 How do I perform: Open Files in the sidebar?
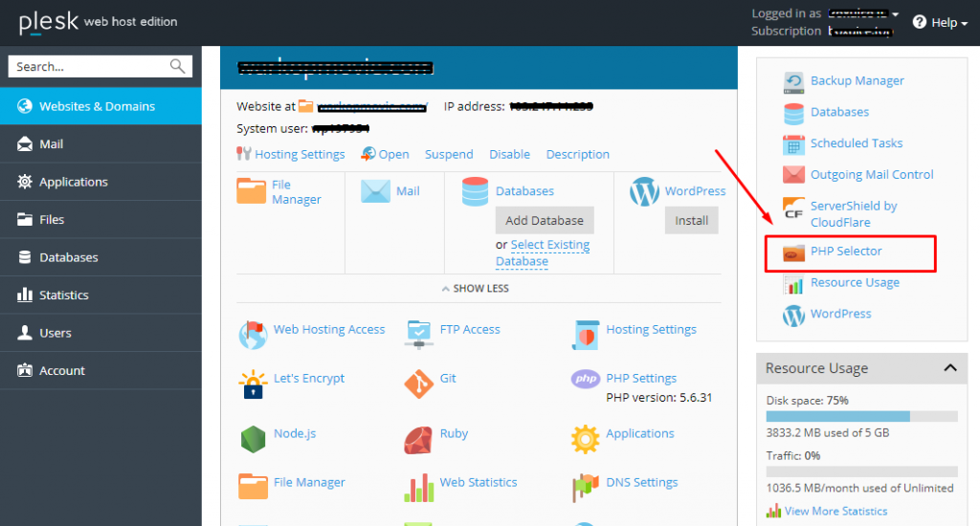tap(100, 220)
